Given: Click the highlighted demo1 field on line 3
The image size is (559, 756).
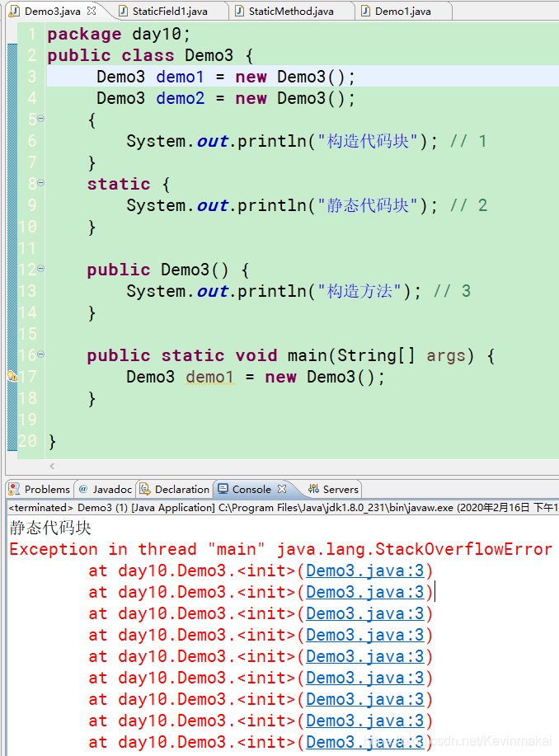Looking at the screenshot, I should tap(181, 77).
